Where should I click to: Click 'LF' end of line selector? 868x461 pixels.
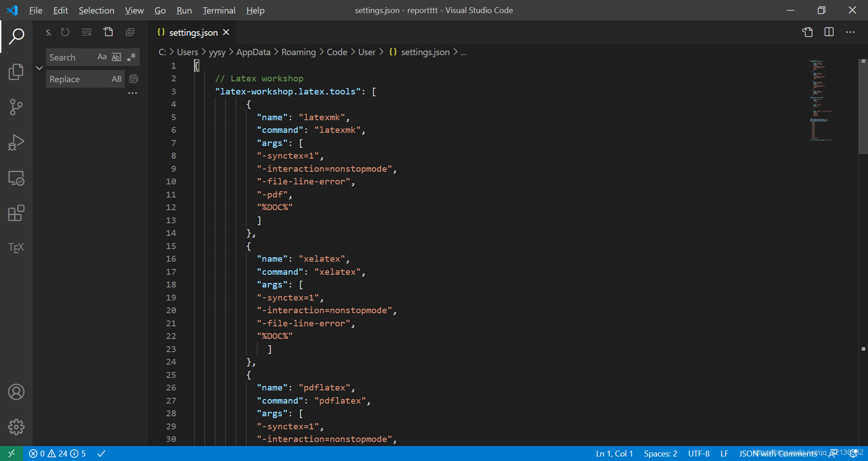(x=724, y=453)
